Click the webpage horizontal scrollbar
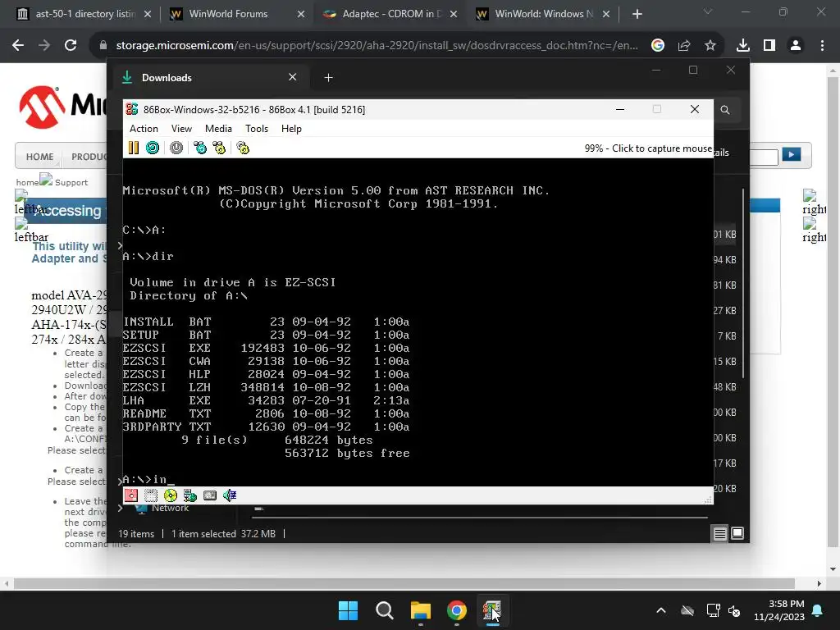Screen dimensions: 840x630 pyautogui.click(x=404, y=583)
